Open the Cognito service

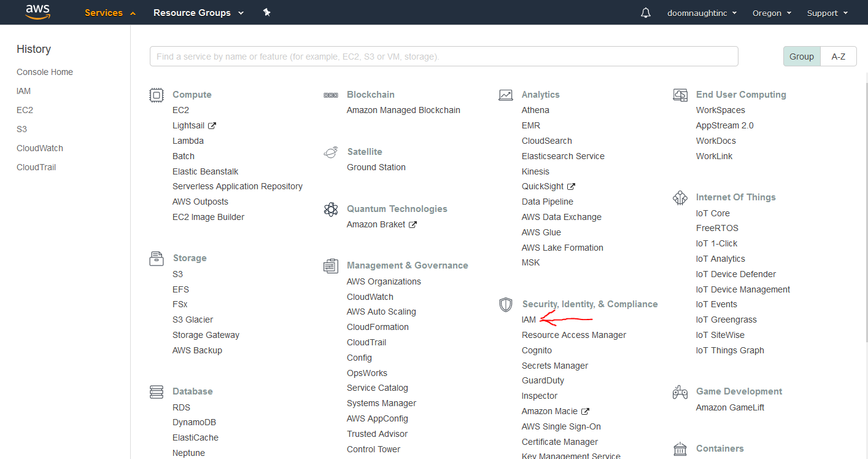point(537,350)
